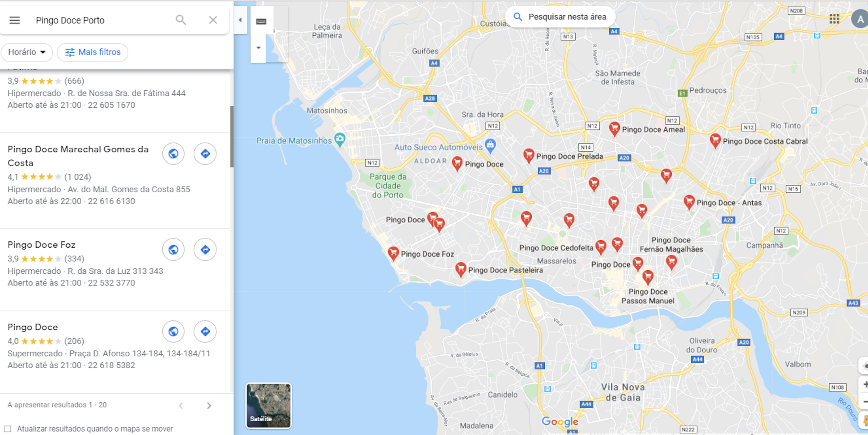
Task: Open website for Pingo Doce Foz
Action: (x=173, y=250)
